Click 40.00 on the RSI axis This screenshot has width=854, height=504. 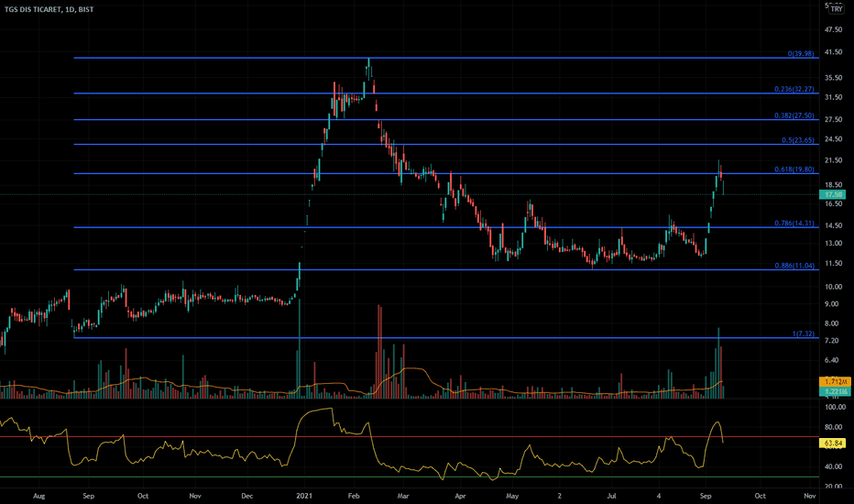(833, 467)
